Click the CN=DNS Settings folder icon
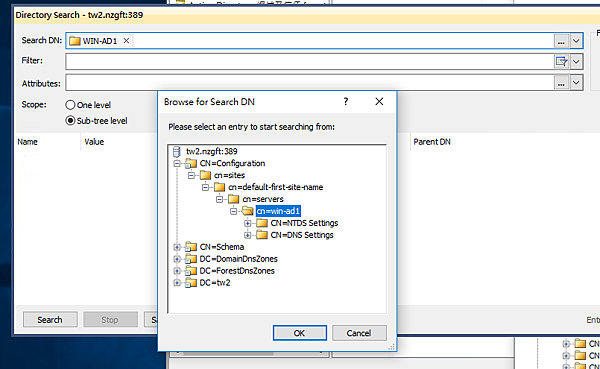Image resolution: width=600 pixels, height=369 pixels. (262, 235)
